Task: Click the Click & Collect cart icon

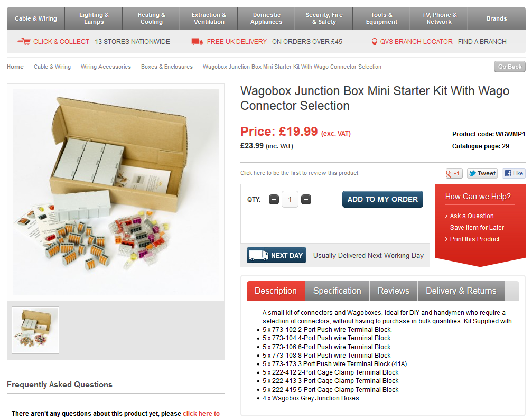Action: point(24,42)
